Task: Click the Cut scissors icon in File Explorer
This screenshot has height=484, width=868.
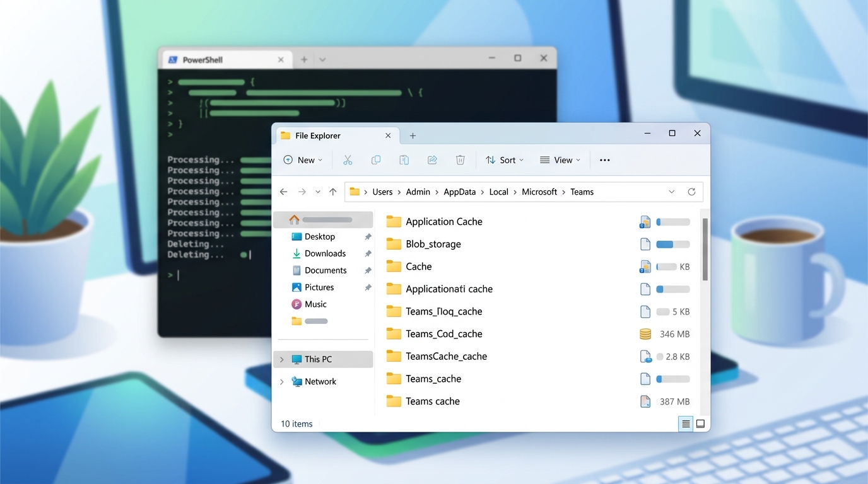Action: 348,160
